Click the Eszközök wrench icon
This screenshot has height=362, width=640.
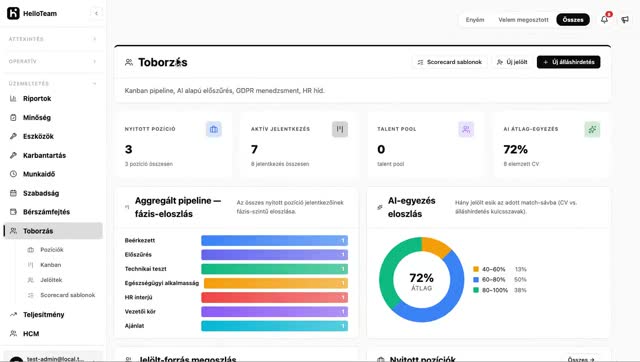pyautogui.click(x=13, y=136)
